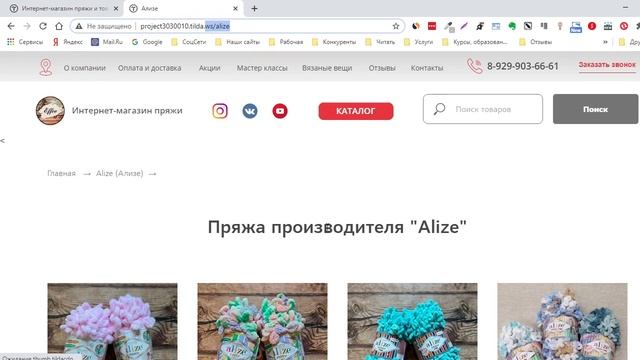The width and height of the screenshot is (640, 360).
Task: Open О компании menu item
Action: pyautogui.click(x=84, y=68)
